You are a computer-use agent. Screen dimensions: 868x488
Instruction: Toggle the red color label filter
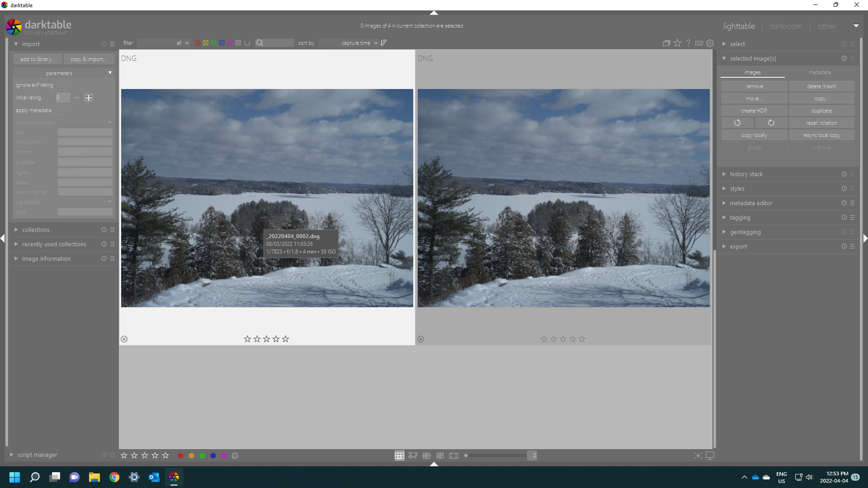point(198,43)
